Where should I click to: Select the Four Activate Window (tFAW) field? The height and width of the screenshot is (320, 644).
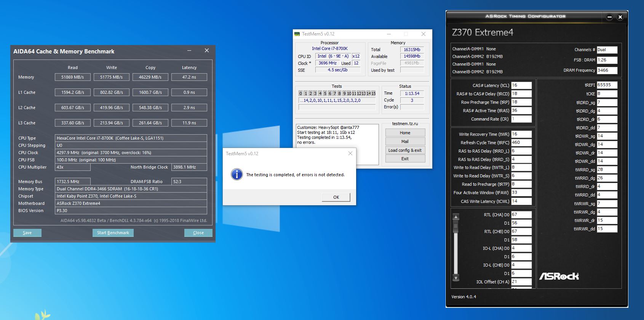[x=521, y=193]
